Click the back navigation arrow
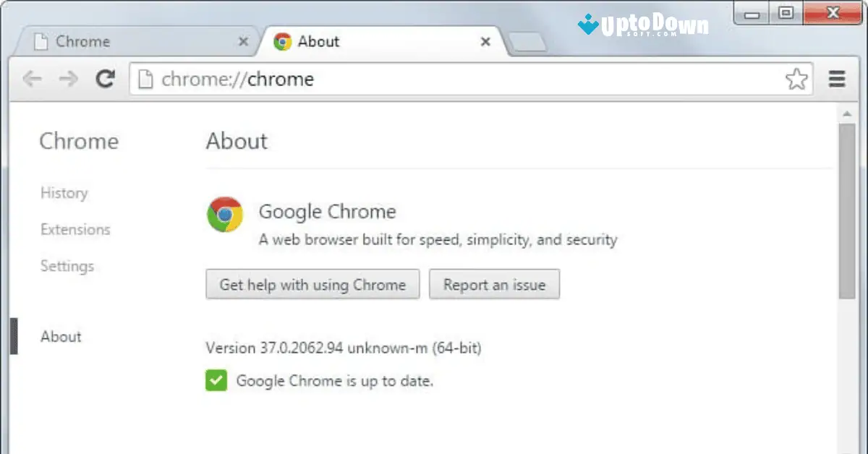The width and height of the screenshot is (868, 454). [x=33, y=79]
